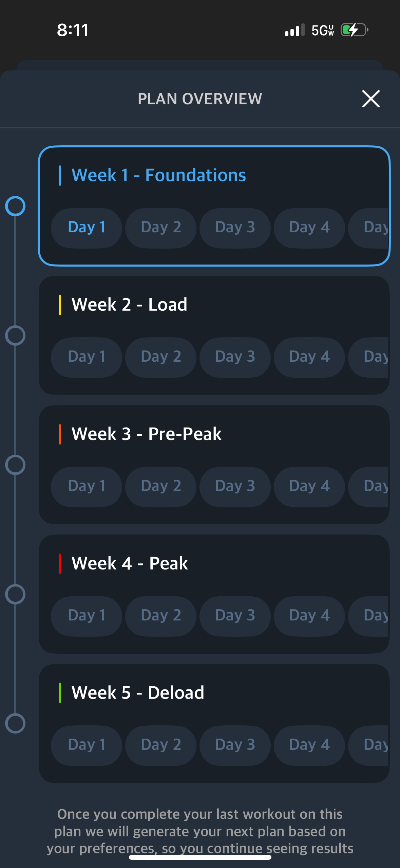400x868 pixels.
Task: Close the Plan Overview sheet
Action: coord(370,99)
